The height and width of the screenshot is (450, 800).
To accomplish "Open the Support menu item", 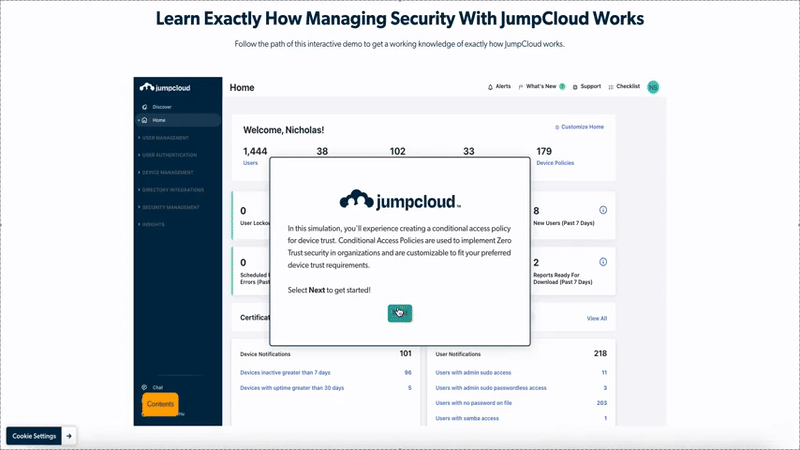I will click(x=587, y=87).
